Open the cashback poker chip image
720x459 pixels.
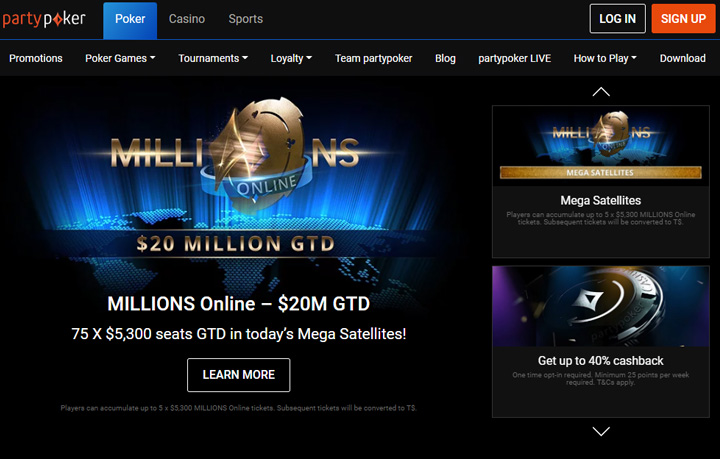pos(601,306)
